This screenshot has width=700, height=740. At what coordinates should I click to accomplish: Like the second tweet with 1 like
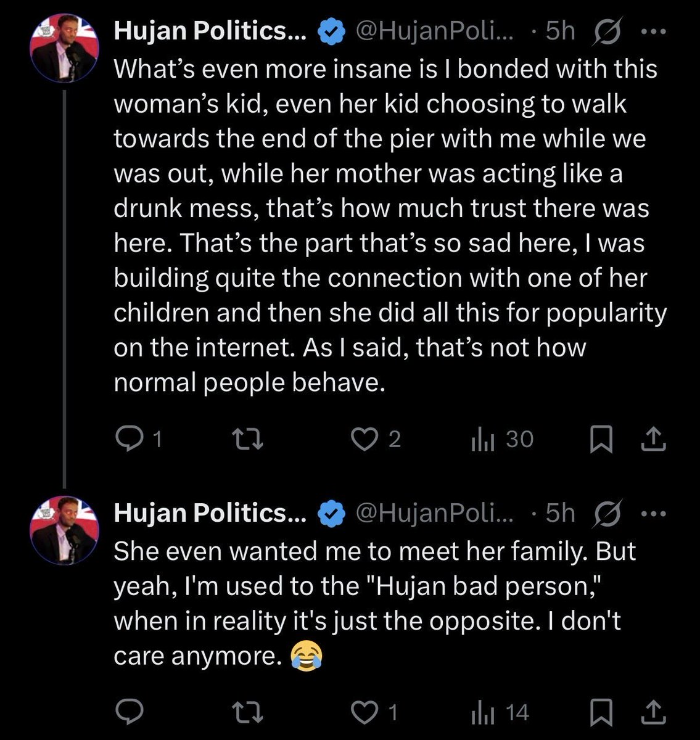pos(374,713)
